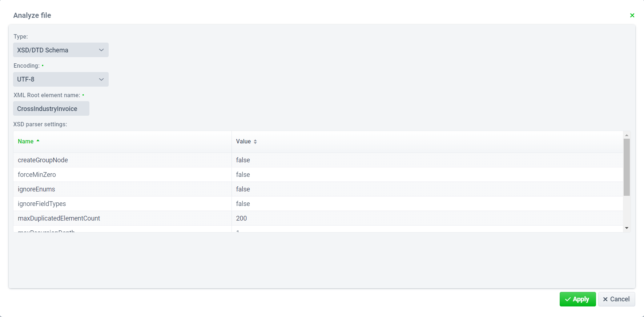Click the 200 value for maxDuplicatedElementCount

coord(241,218)
